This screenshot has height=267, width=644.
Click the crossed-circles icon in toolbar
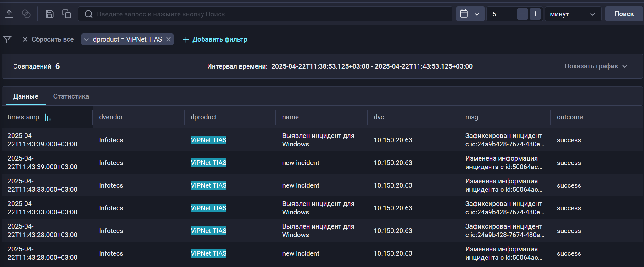(x=26, y=14)
